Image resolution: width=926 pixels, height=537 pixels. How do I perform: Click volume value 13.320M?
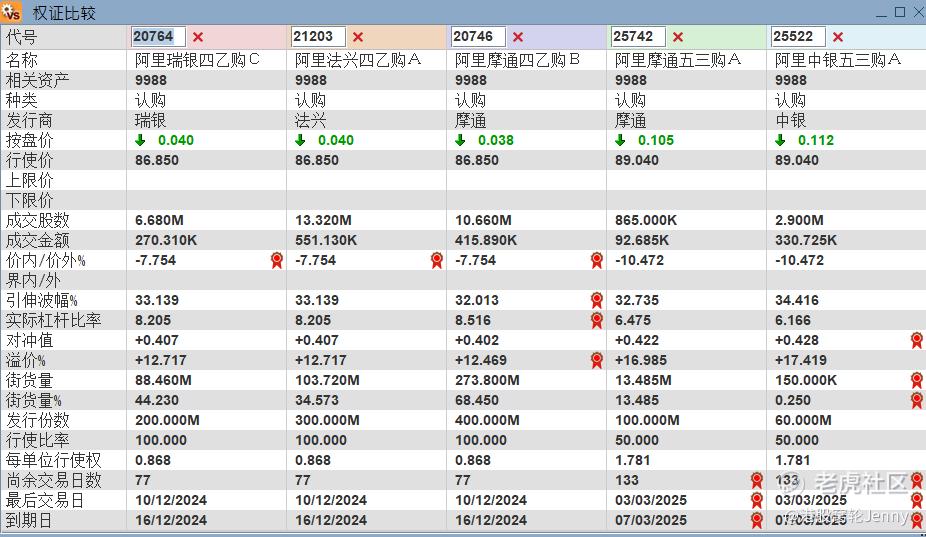(x=323, y=220)
